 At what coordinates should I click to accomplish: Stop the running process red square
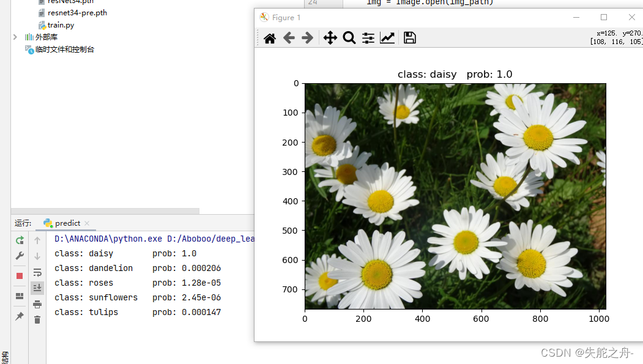coord(20,276)
